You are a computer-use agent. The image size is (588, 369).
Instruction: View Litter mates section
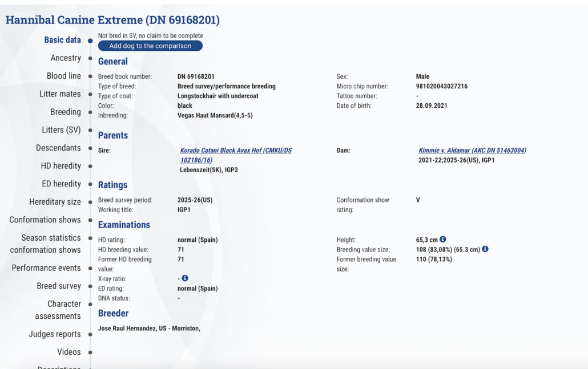[60, 94]
